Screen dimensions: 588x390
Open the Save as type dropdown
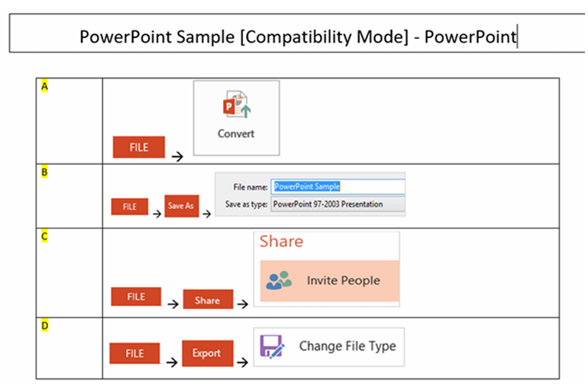point(337,205)
